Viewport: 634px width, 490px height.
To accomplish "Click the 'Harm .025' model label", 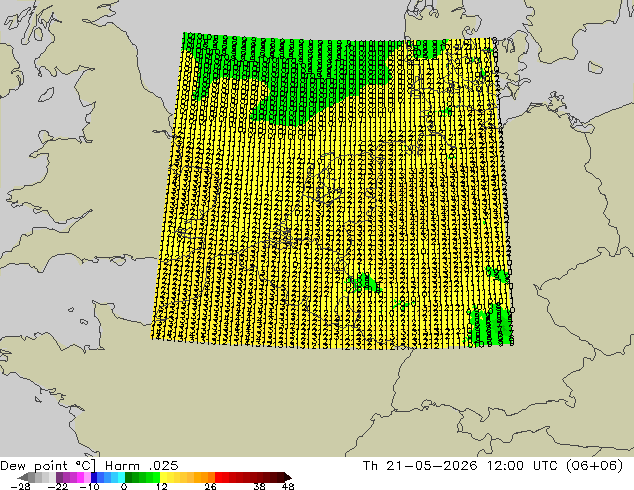I will pos(142,466).
